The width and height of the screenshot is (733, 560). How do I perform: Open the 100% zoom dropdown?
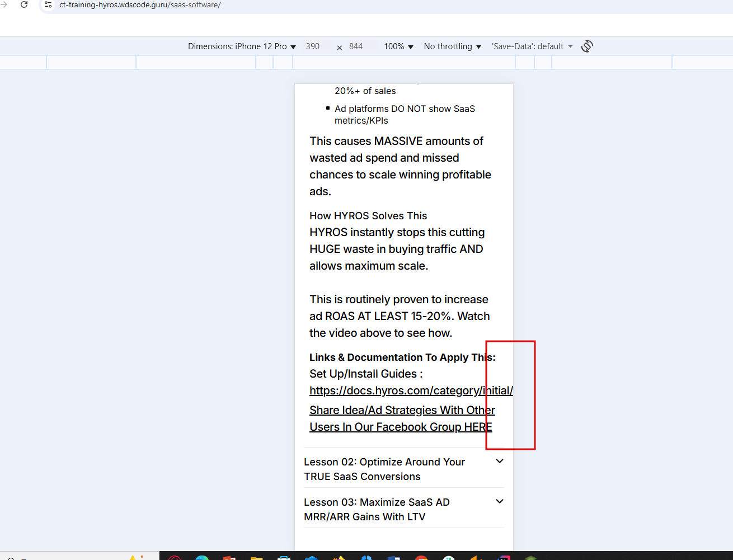398,46
